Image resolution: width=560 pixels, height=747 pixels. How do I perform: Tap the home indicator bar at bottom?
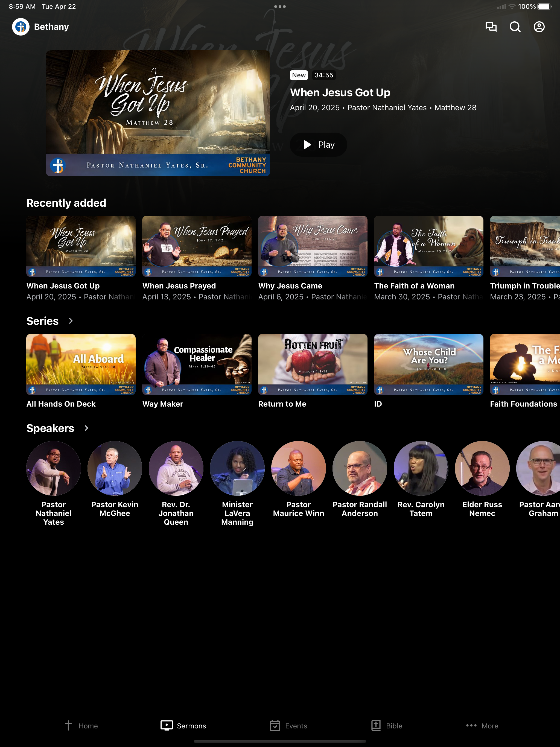pos(280,742)
